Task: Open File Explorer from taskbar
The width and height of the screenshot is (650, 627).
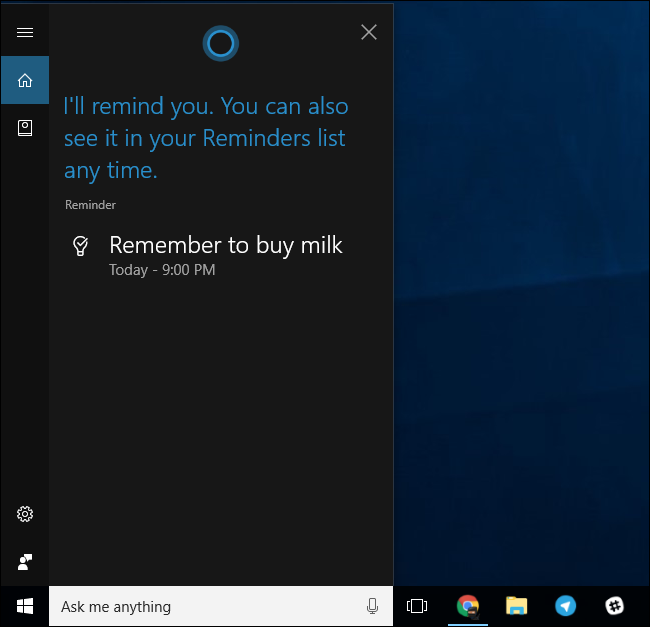Action: [517, 606]
